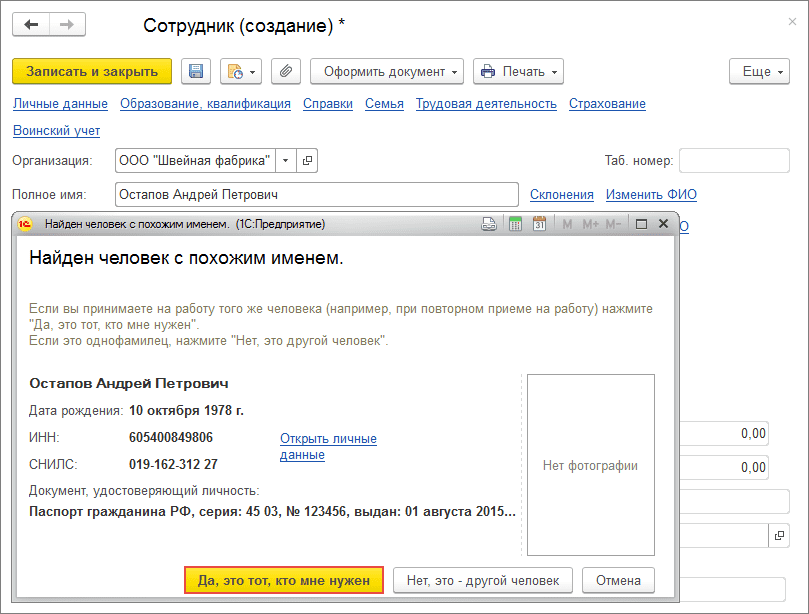Attach files with the paperclip icon

coord(286,71)
